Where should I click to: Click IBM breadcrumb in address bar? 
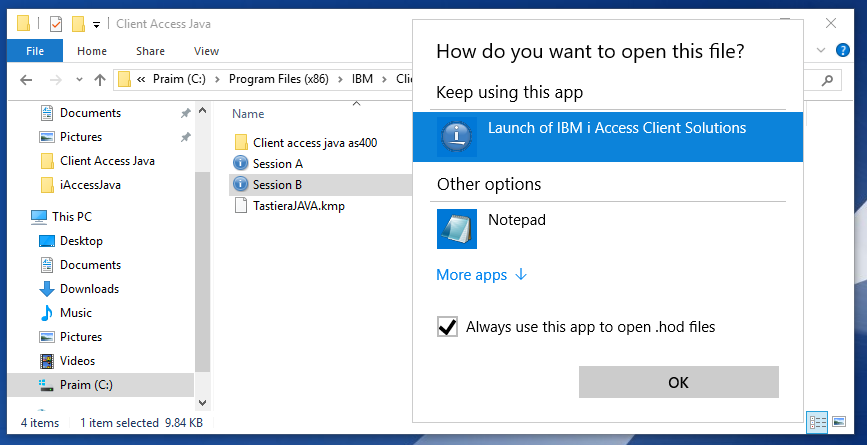[x=363, y=79]
